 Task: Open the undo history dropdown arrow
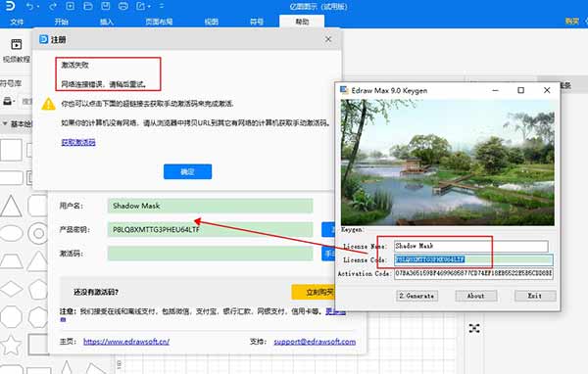point(38,7)
